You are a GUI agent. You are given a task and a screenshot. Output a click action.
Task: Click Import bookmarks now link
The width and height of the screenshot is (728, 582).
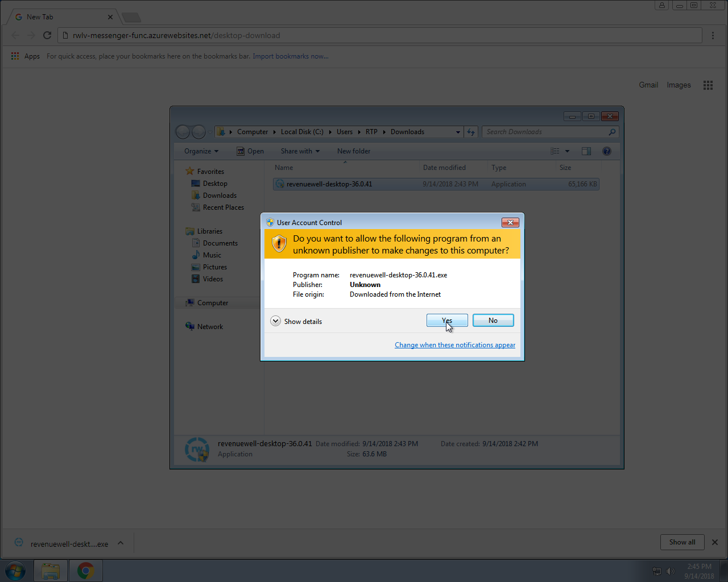pos(290,56)
